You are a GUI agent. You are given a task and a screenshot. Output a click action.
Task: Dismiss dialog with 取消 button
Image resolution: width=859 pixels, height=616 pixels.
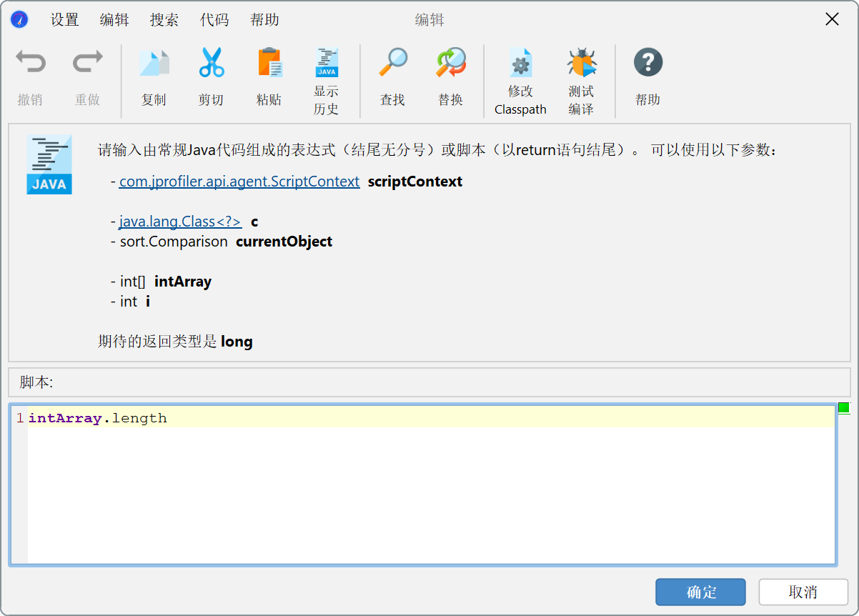tap(803, 592)
